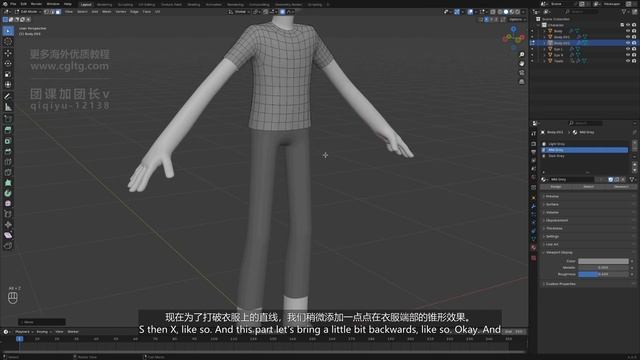Switch to the Layout workspace tab

point(86,4)
